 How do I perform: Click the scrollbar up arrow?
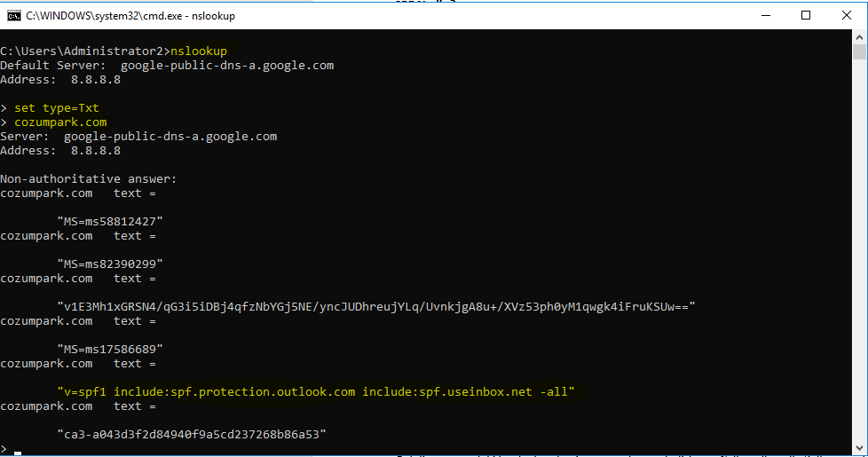click(x=859, y=37)
